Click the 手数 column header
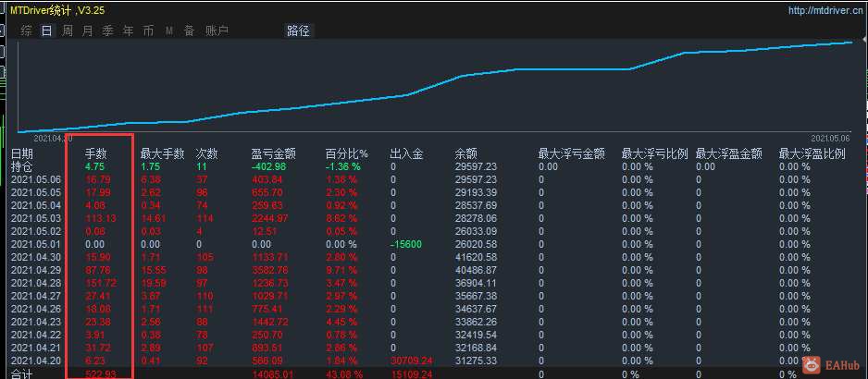Viewport: 868px width, 379px height. click(x=95, y=154)
